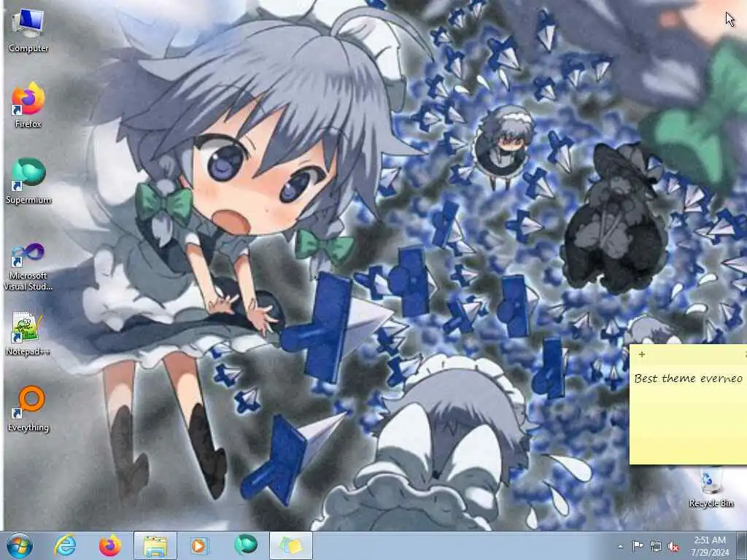
Task: Open Windows Explorer from the taskbar
Action: pyautogui.click(x=155, y=545)
